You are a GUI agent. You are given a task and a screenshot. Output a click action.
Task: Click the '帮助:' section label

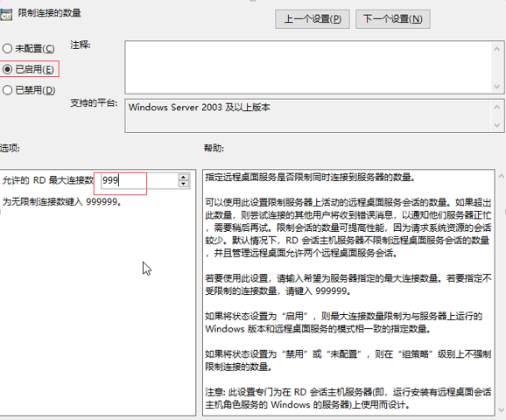[214, 148]
